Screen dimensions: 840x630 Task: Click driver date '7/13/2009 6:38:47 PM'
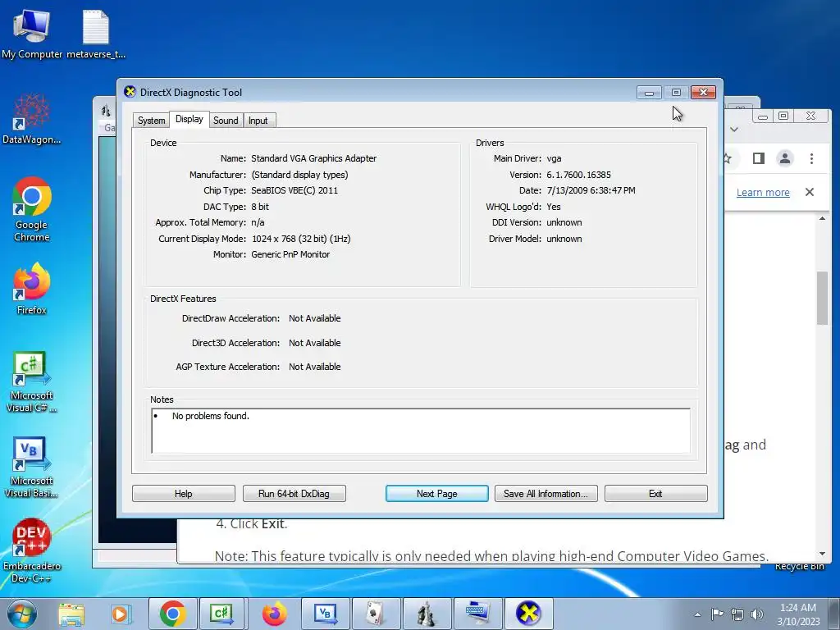(x=591, y=190)
